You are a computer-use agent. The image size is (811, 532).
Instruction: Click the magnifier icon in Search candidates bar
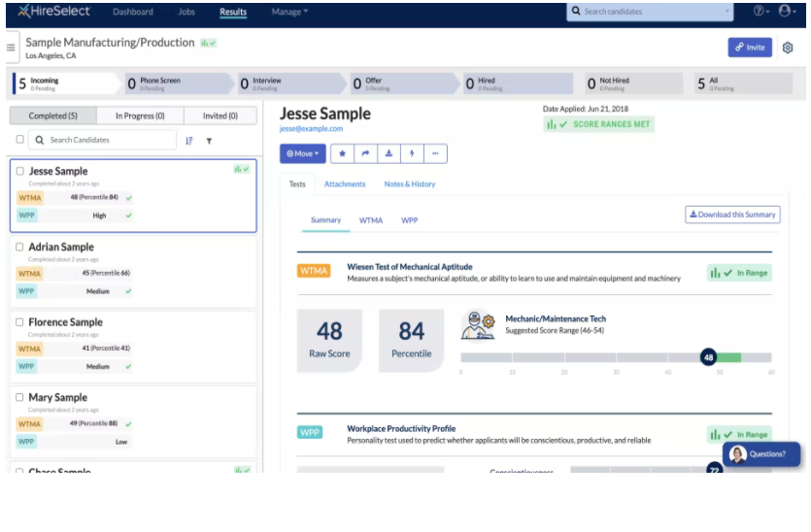pyautogui.click(x=576, y=11)
